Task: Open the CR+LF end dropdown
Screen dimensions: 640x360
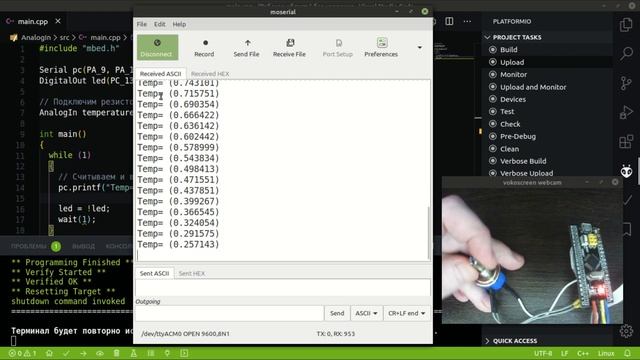Action: click(407, 313)
